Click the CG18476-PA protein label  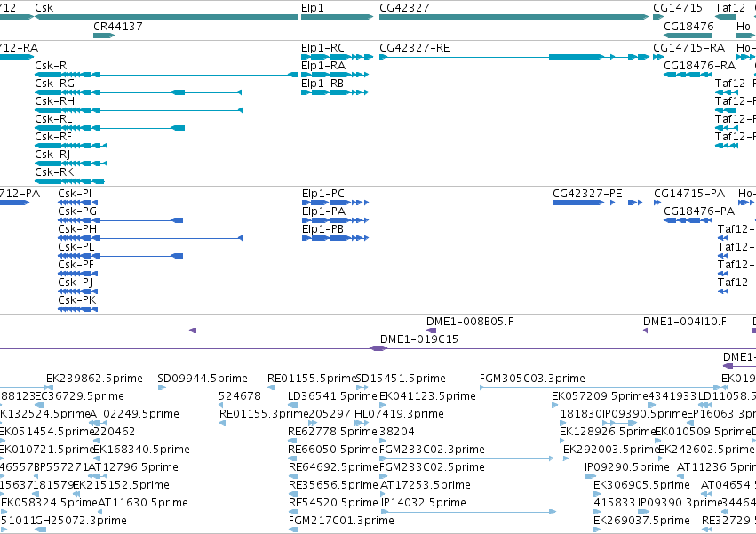pos(699,211)
